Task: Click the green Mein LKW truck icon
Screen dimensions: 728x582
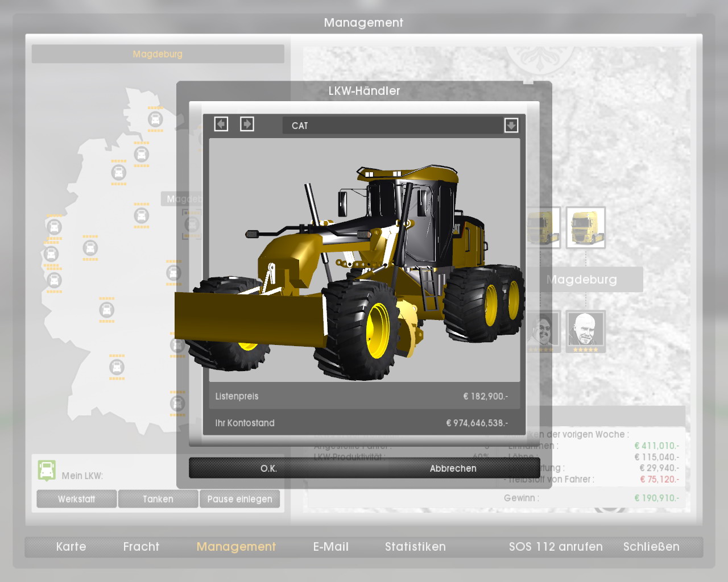Action: pos(47,471)
